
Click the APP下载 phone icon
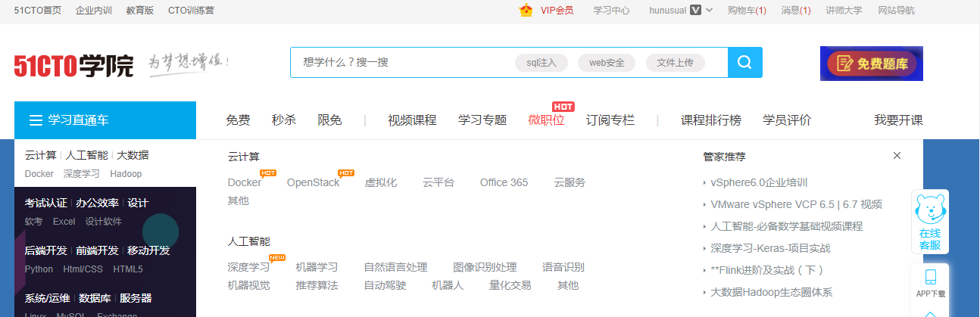click(x=930, y=277)
